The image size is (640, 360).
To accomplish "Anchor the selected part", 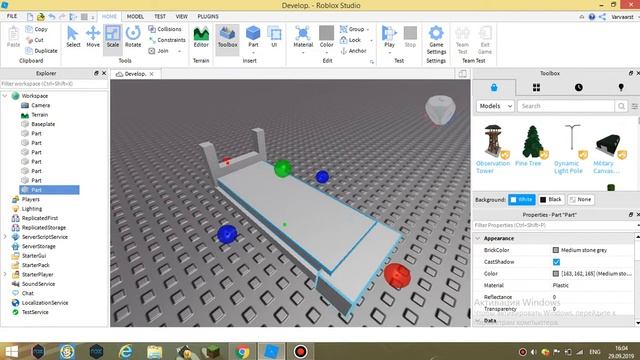I will pyautogui.click(x=353, y=51).
